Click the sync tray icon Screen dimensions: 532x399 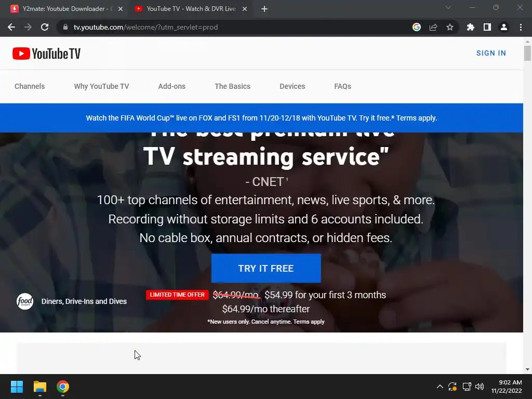tap(453, 387)
